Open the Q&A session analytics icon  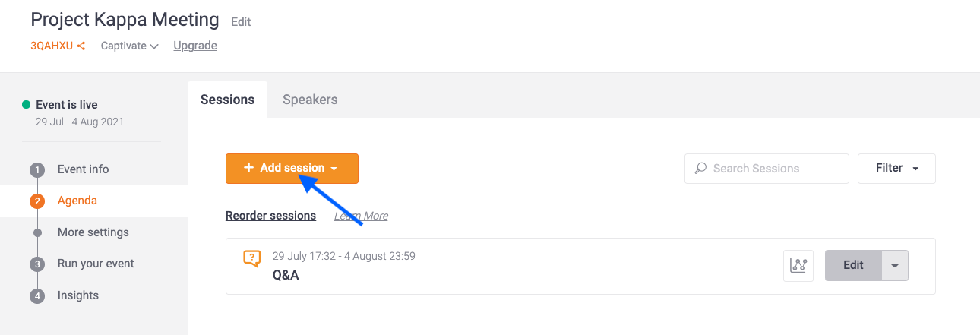pos(798,266)
